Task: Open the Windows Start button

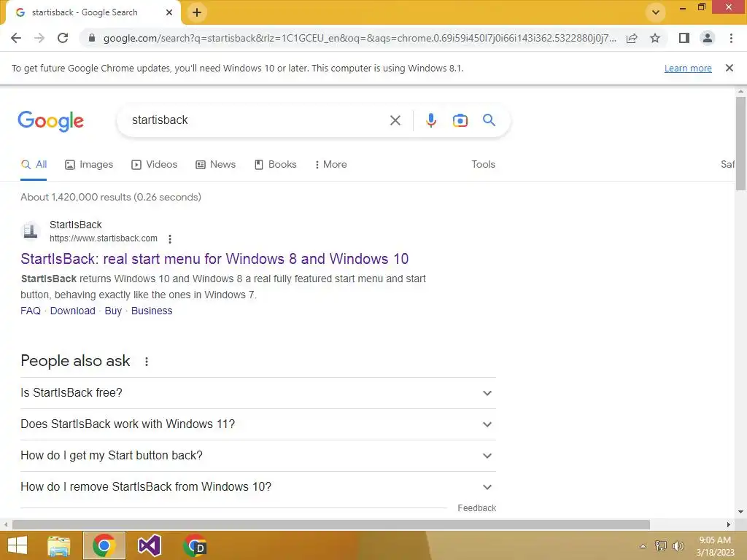Action: pos(18,545)
